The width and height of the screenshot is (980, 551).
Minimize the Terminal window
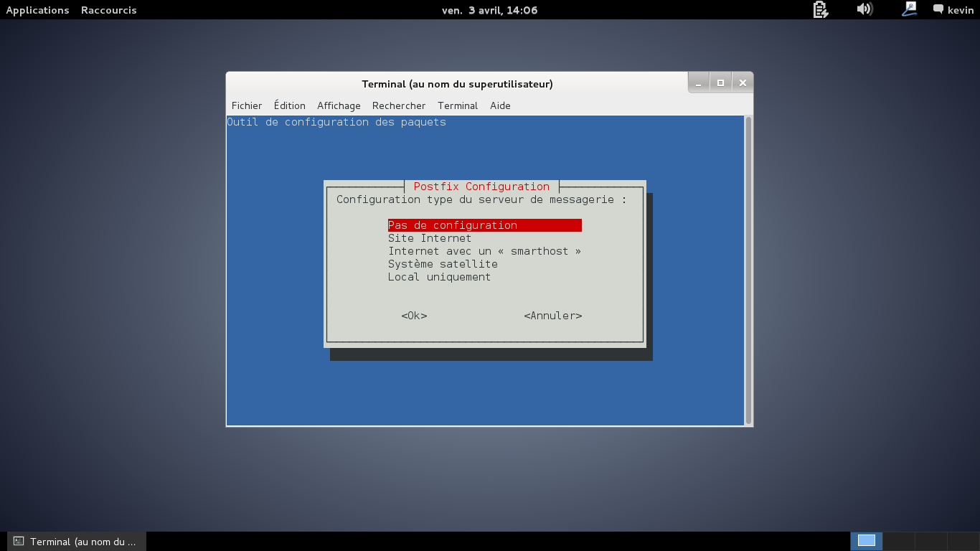[699, 83]
